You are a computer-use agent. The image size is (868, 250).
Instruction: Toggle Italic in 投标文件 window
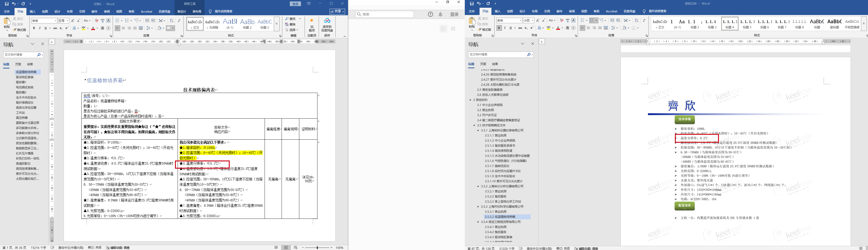[505, 28]
